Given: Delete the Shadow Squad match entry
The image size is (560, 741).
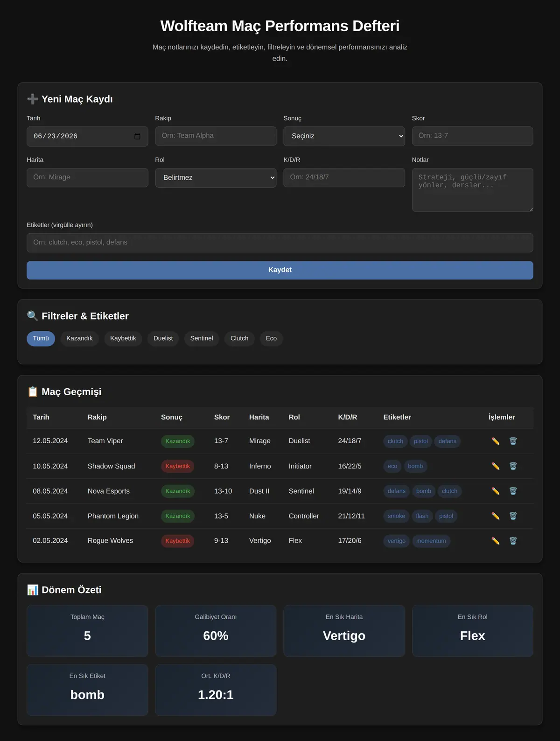Looking at the screenshot, I should click(x=513, y=466).
